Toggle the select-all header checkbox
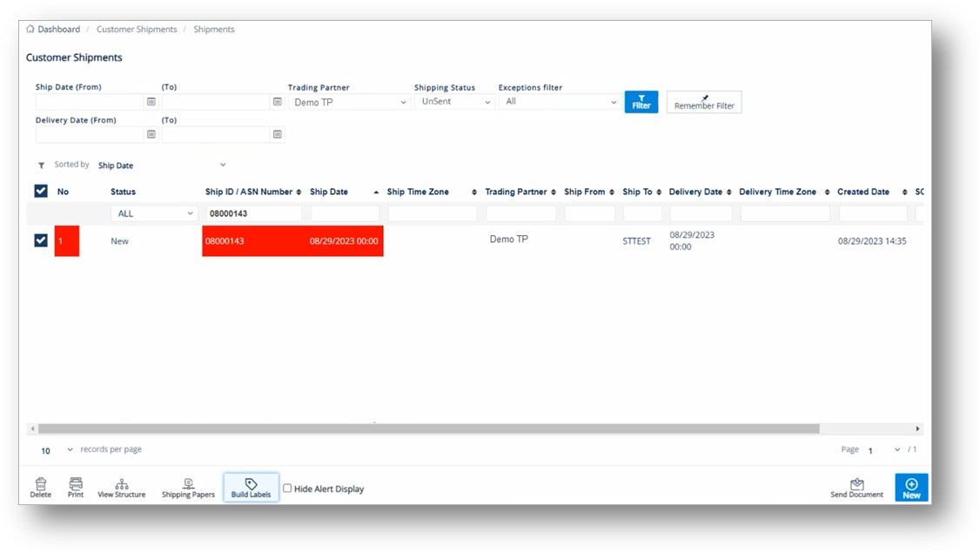Viewport: 980px width, 553px height. tap(41, 192)
